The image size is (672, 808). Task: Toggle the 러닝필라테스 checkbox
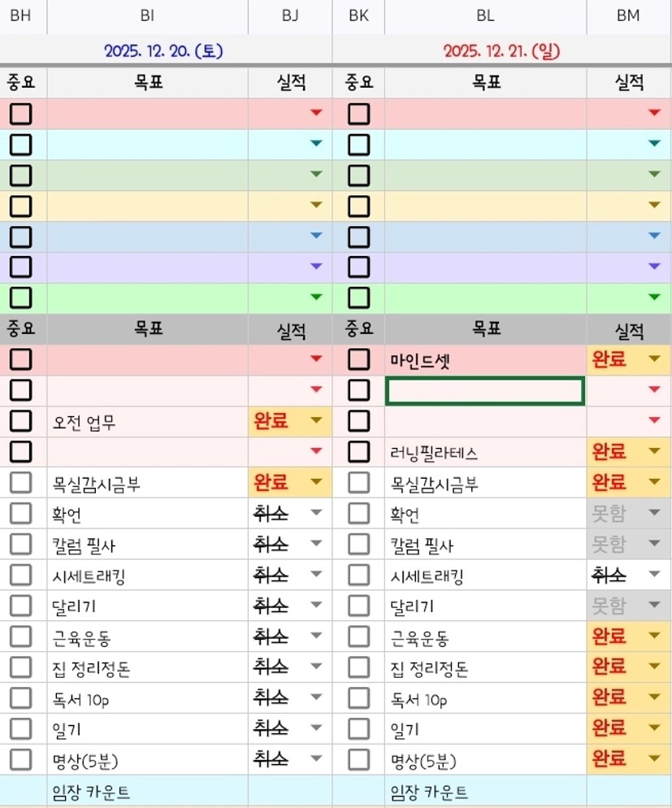[x=358, y=452]
